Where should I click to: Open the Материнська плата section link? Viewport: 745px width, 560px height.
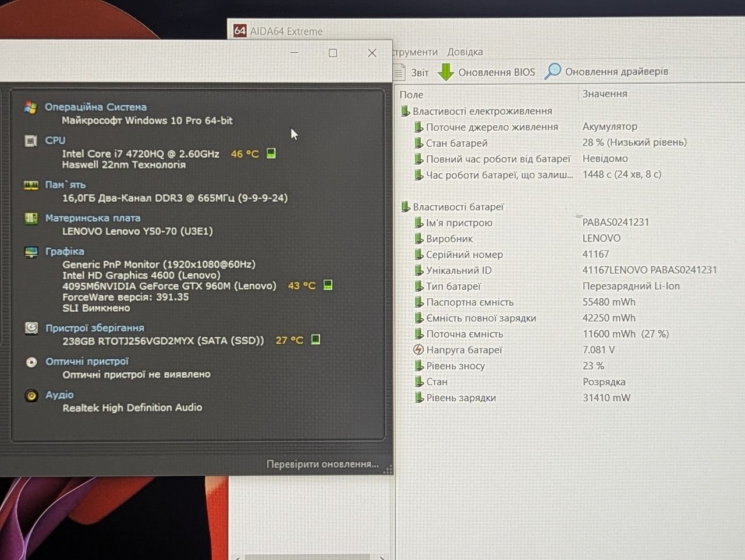[93, 218]
